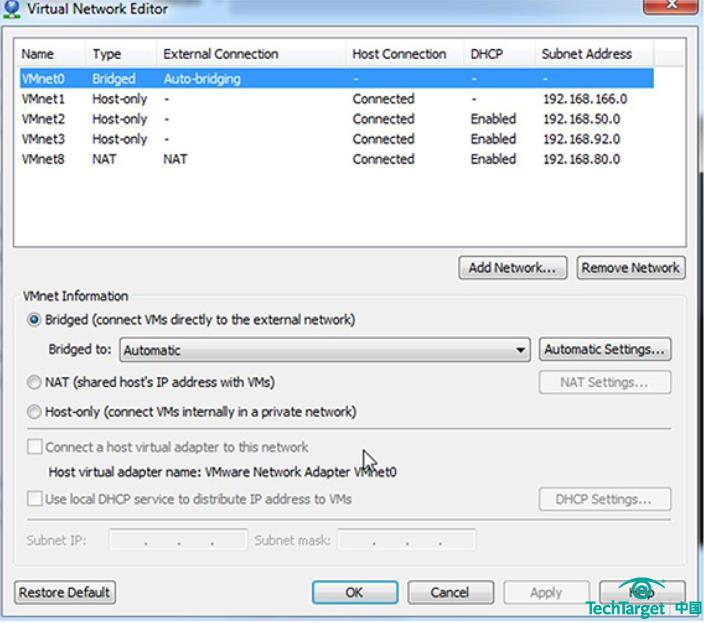
Task: Click the Add Network button
Action: point(512,268)
